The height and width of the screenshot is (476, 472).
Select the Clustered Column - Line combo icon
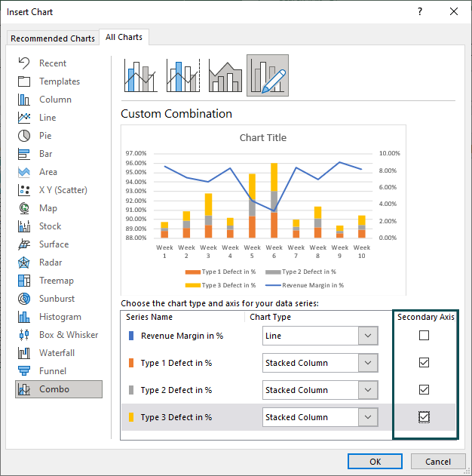coord(140,75)
